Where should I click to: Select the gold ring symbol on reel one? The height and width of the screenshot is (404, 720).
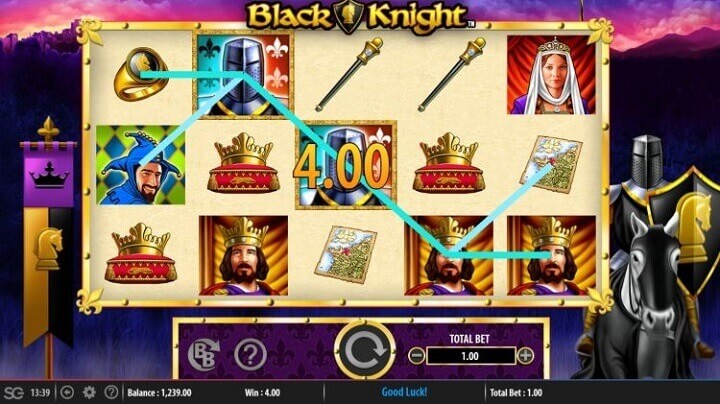(141, 74)
